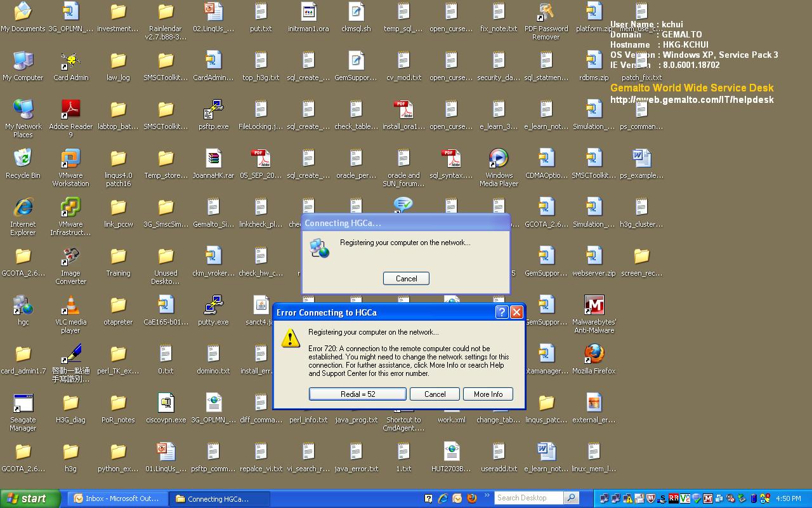Select the Rainlendar folder
812x508 pixels.
pyautogui.click(x=166, y=21)
